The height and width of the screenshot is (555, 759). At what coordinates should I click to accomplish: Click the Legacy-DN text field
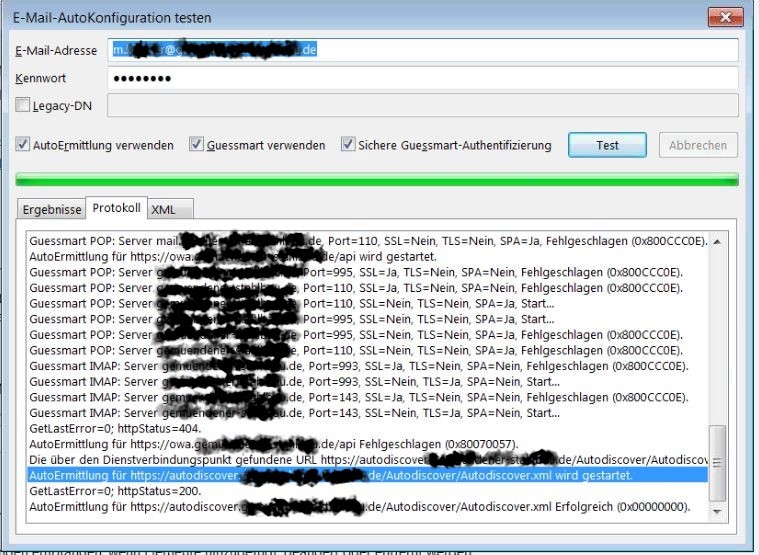423,105
